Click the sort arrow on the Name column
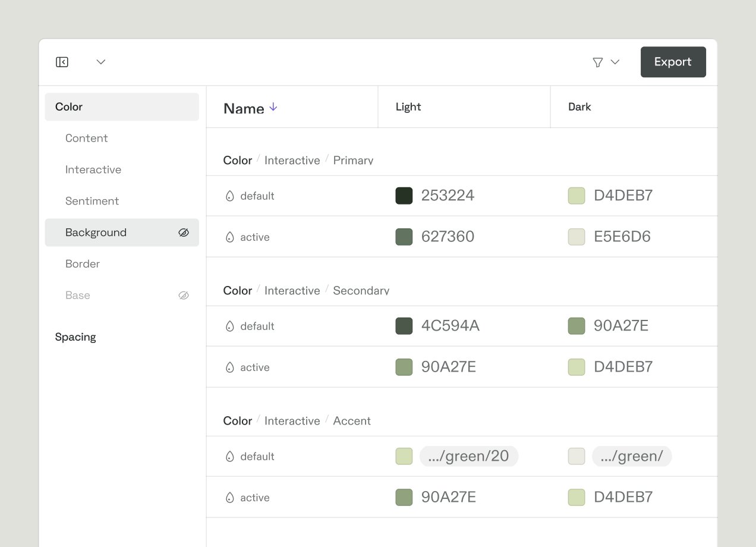Image resolution: width=756 pixels, height=547 pixels. pos(273,108)
